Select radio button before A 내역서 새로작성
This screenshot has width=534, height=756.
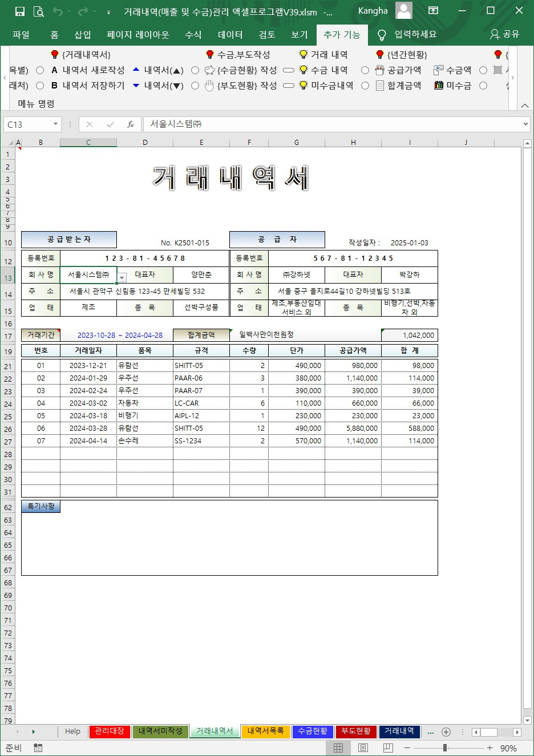[40, 70]
